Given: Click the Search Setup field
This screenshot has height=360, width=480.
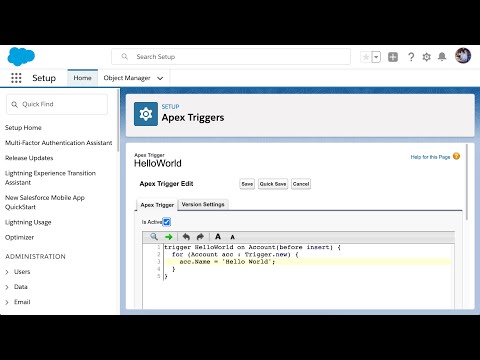Looking at the screenshot, I should pyautogui.click(x=231, y=57).
